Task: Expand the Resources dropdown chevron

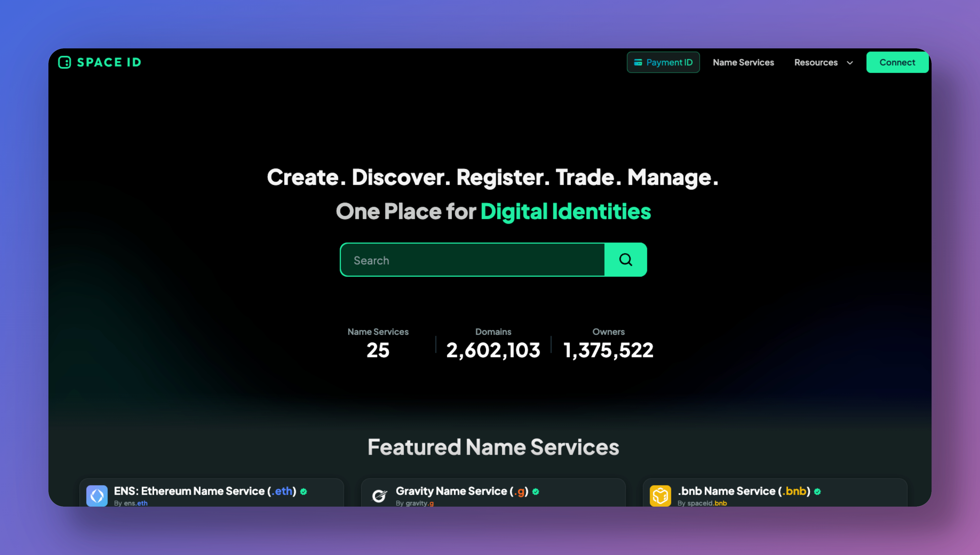Action: point(849,63)
